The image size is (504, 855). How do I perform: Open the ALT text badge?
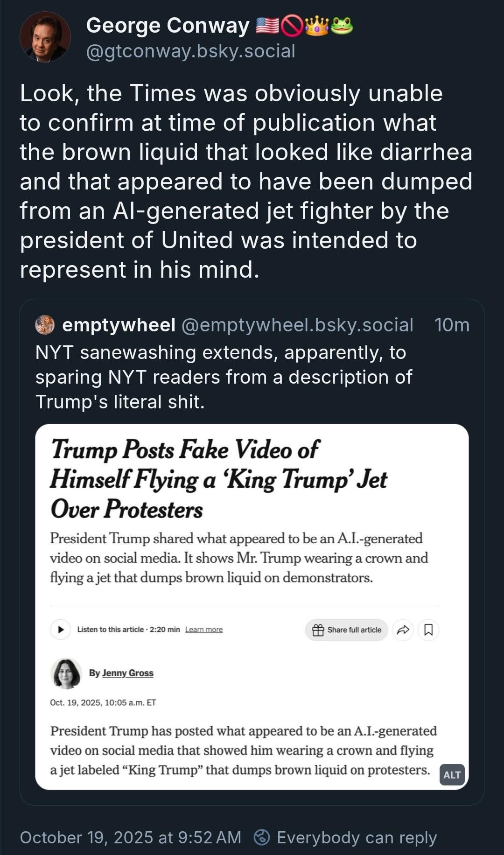point(452,775)
